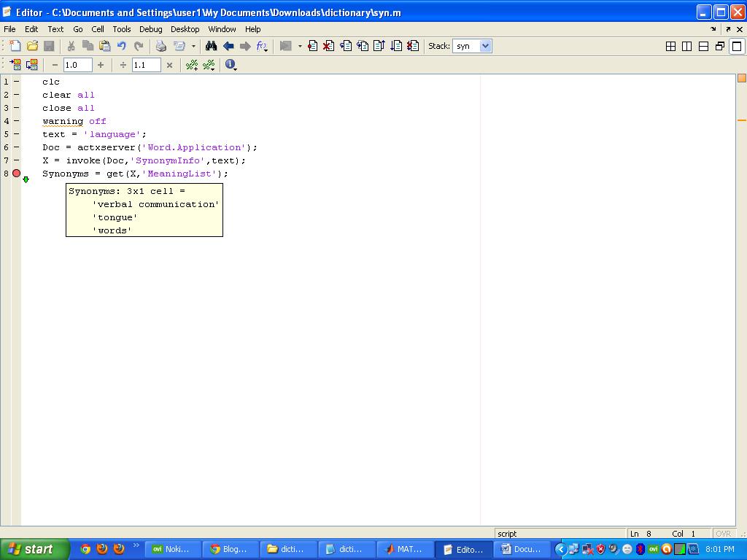The height and width of the screenshot is (560, 747).
Task: Set or clear breakpoint toolbar icon
Action: [x=312, y=46]
